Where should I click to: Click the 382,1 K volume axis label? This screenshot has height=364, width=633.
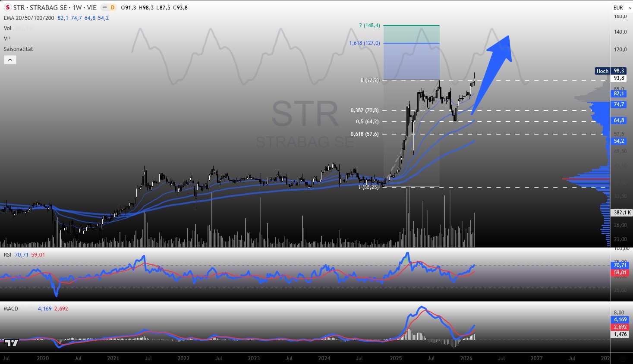619,213
